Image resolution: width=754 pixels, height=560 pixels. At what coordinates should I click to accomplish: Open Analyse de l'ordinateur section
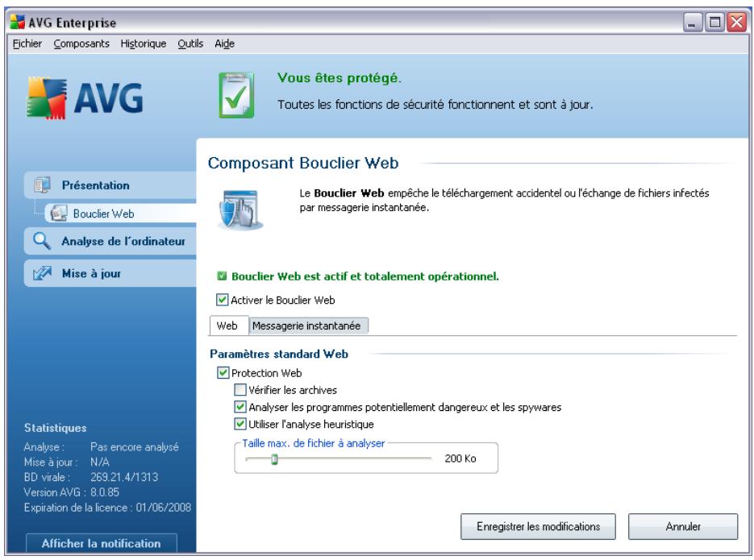110,241
